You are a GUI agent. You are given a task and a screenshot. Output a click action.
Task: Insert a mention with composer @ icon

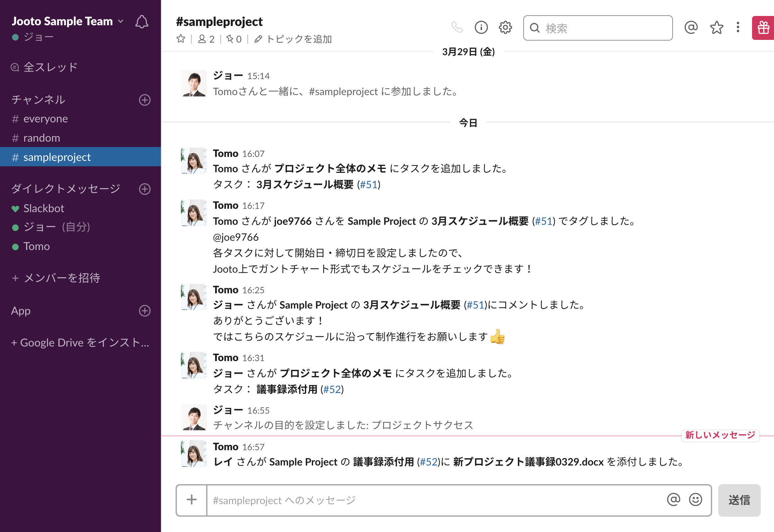click(x=673, y=499)
